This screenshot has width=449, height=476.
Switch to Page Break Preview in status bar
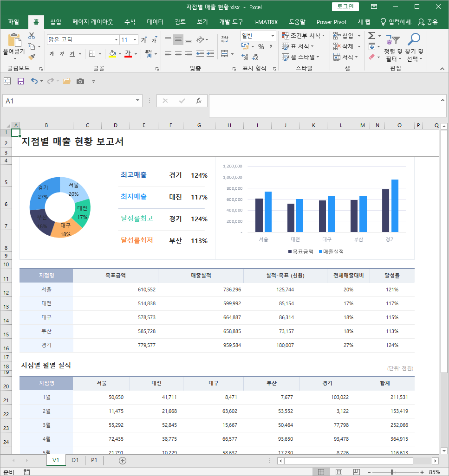[356, 472]
